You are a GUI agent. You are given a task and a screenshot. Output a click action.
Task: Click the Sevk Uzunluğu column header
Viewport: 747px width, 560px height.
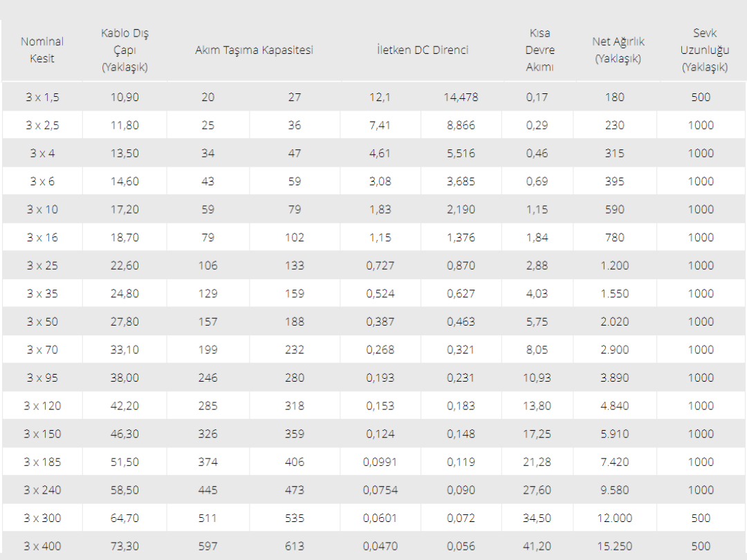coord(704,50)
